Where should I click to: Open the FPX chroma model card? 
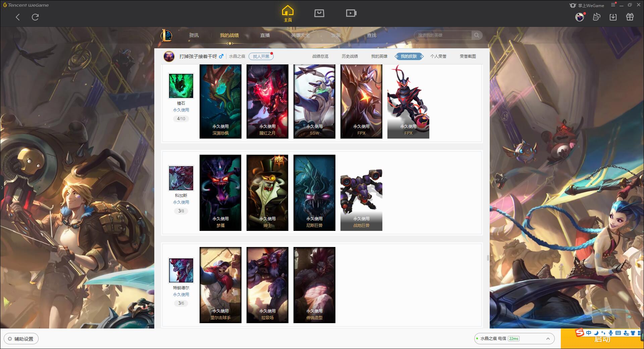tap(408, 101)
